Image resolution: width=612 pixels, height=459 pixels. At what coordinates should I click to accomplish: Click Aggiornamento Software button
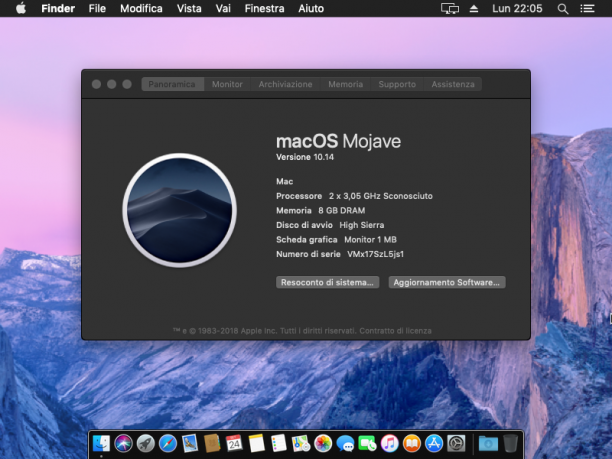(447, 282)
